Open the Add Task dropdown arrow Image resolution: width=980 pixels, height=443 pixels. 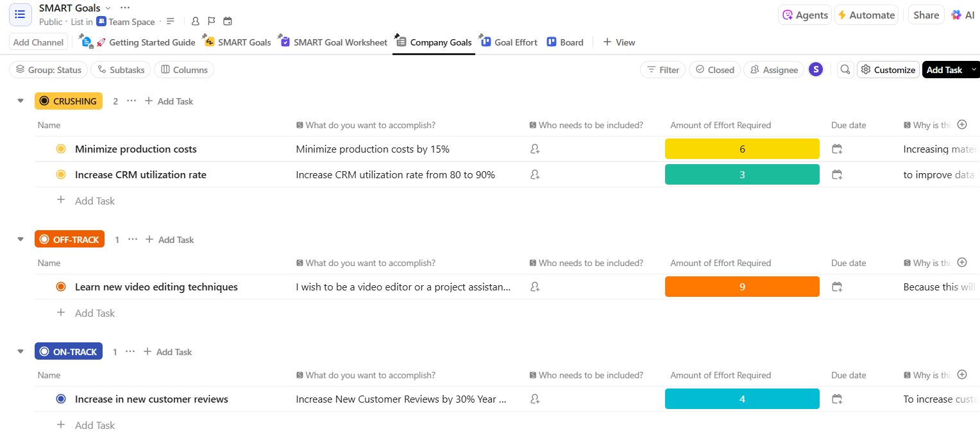[974, 70]
